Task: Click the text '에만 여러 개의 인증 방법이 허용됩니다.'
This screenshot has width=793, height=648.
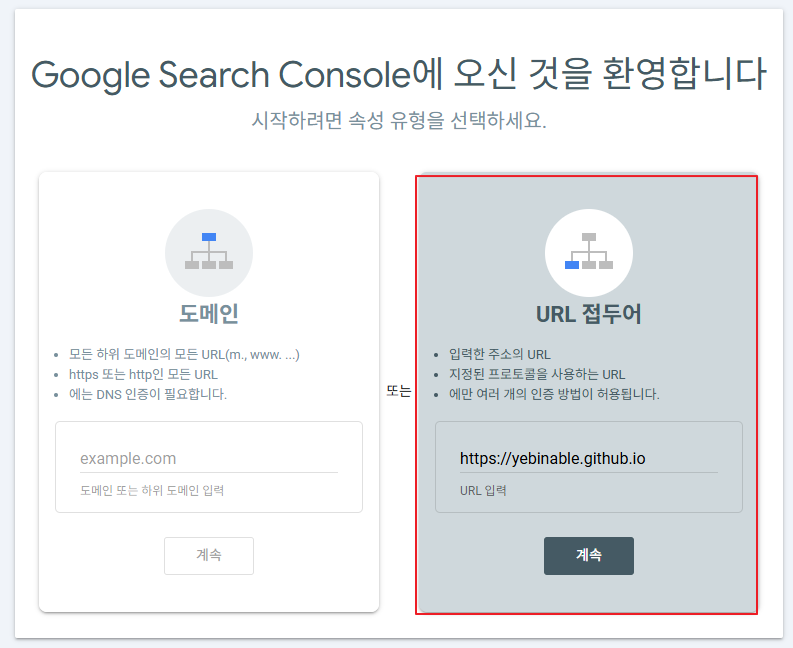Action: click(x=554, y=394)
